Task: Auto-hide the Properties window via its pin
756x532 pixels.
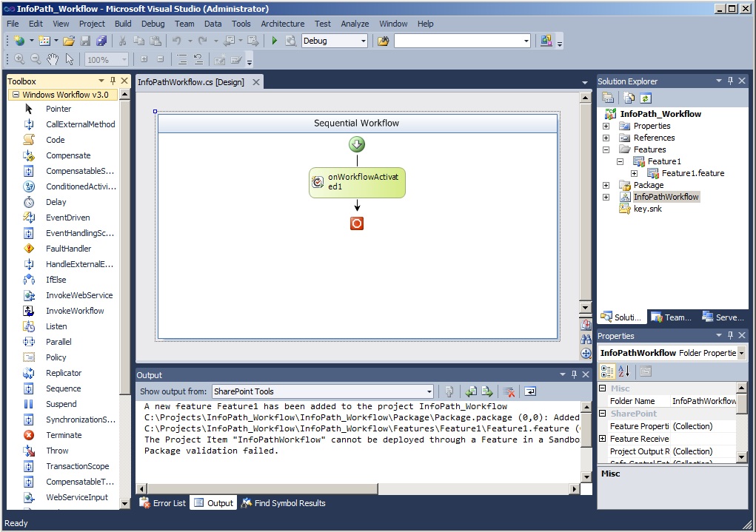Action: (731, 335)
